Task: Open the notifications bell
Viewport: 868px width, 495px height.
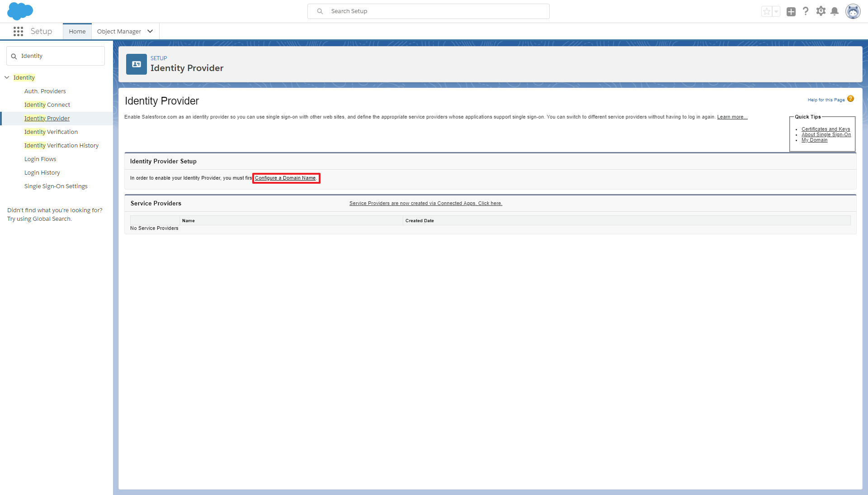Action: [x=835, y=11]
